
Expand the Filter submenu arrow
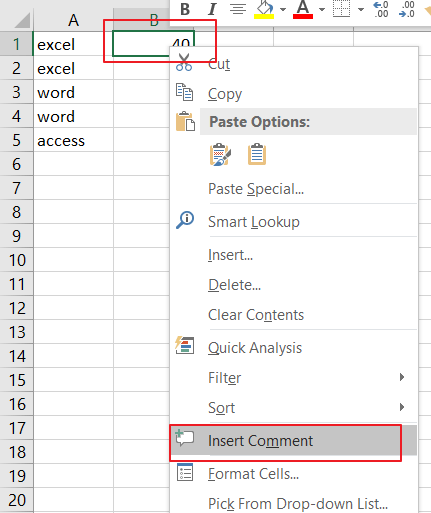pyautogui.click(x=402, y=377)
